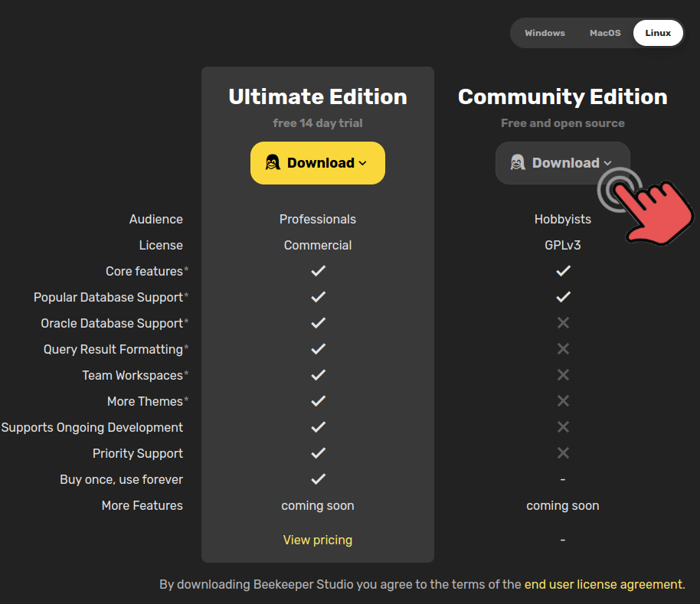The width and height of the screenshot is (700, 604).
Task: Open the View pricing link
Action: 317,540
